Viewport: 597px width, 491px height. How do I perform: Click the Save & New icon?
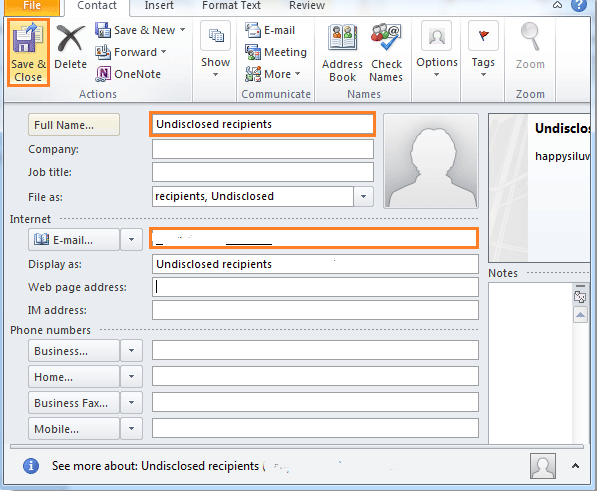[103, 30]
